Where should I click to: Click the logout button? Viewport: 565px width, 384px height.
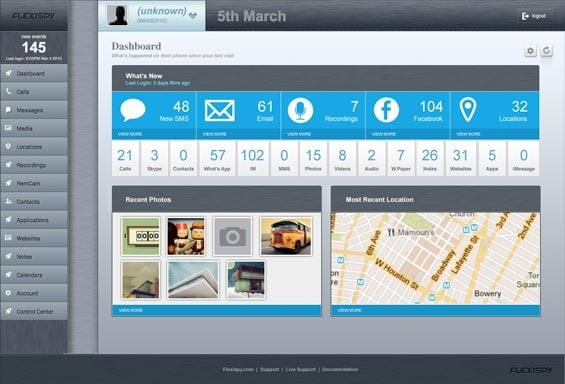point(534,16)
